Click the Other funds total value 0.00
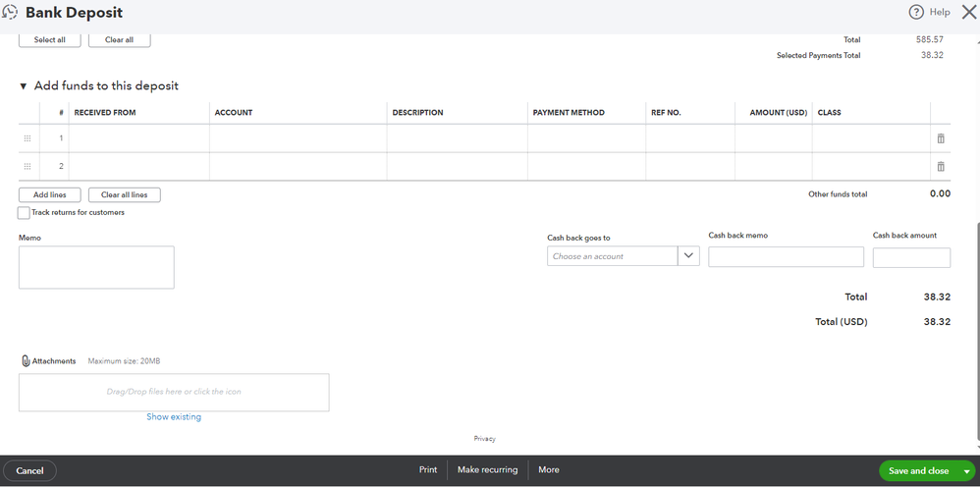 pos(940,193)
